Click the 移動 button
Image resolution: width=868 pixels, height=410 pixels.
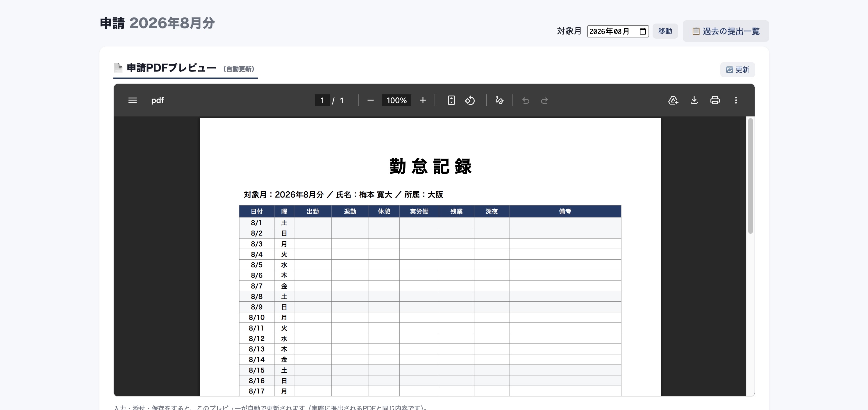(665, 31)
